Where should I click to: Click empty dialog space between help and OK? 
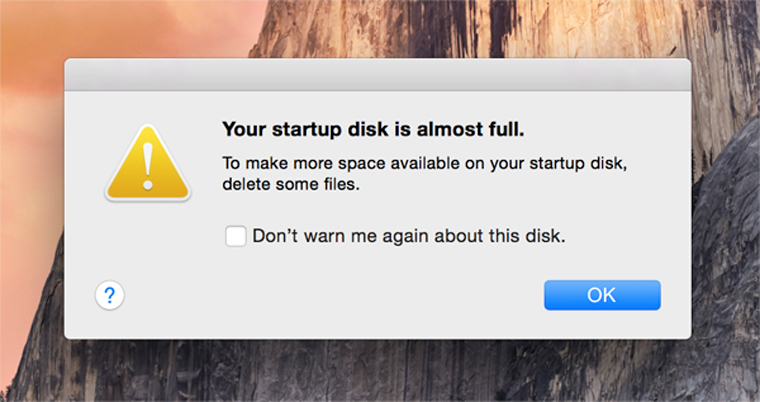(330, 296)
